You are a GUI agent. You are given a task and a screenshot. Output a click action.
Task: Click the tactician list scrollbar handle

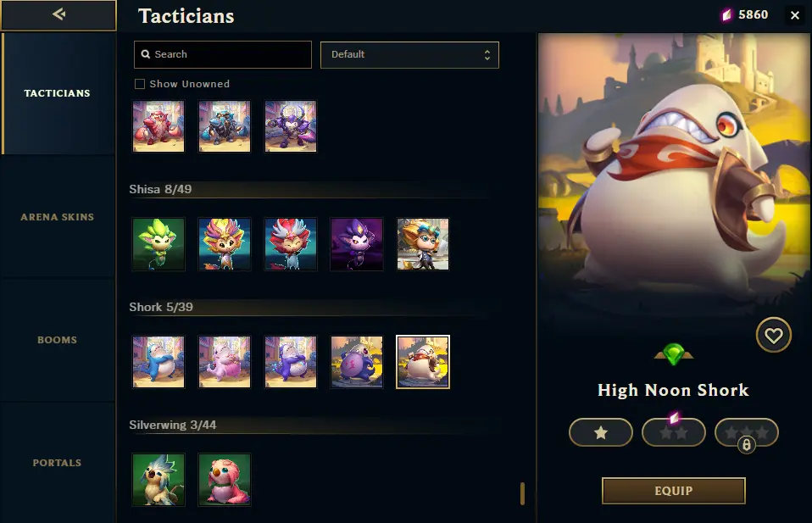(522, 493)
